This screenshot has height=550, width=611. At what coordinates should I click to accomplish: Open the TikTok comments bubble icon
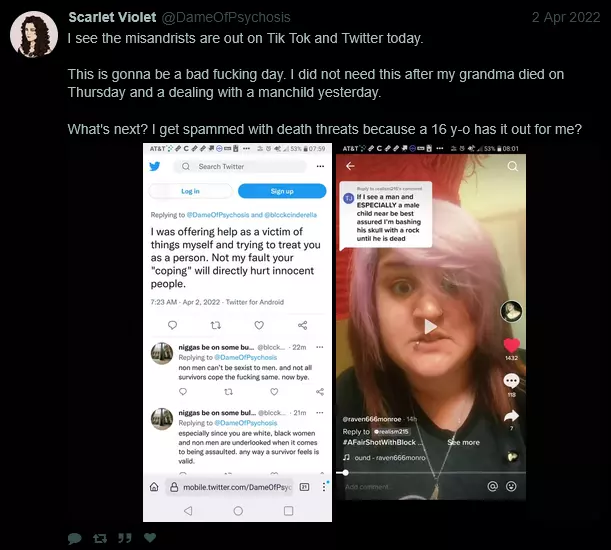511,381
